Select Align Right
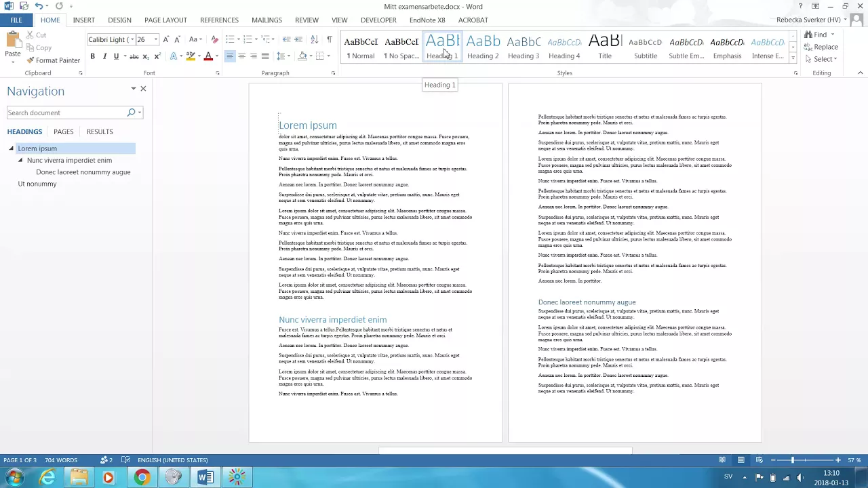 tap(253, 56)
